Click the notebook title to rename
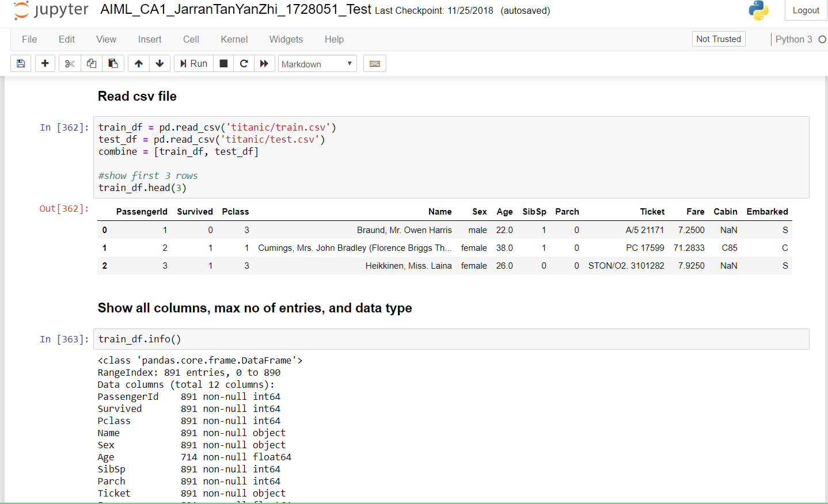 click(x=236, y=10)
